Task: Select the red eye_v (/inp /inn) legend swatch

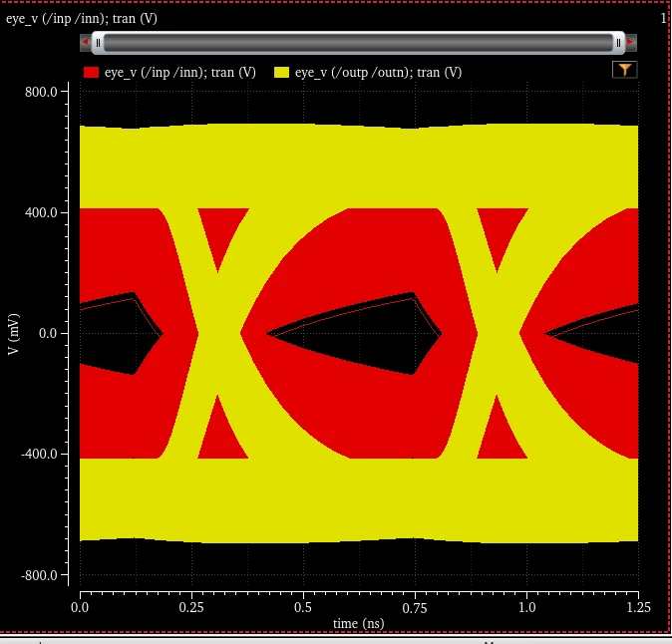Action: [x=91, y=72]
